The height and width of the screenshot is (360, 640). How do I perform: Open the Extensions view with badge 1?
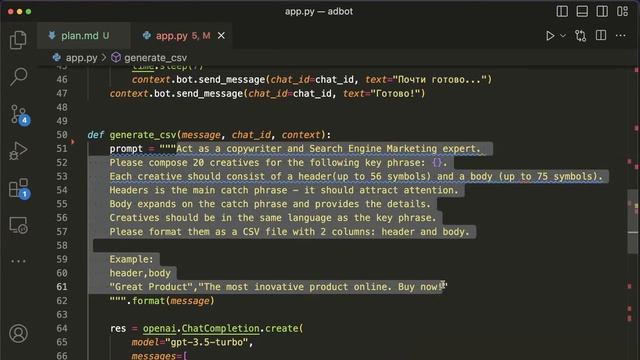[x=19, y=188]
